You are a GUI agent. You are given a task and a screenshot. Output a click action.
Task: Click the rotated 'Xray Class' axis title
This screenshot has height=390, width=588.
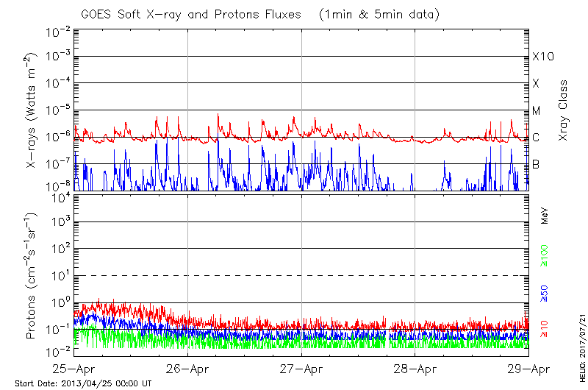click(x=564, y=110)
